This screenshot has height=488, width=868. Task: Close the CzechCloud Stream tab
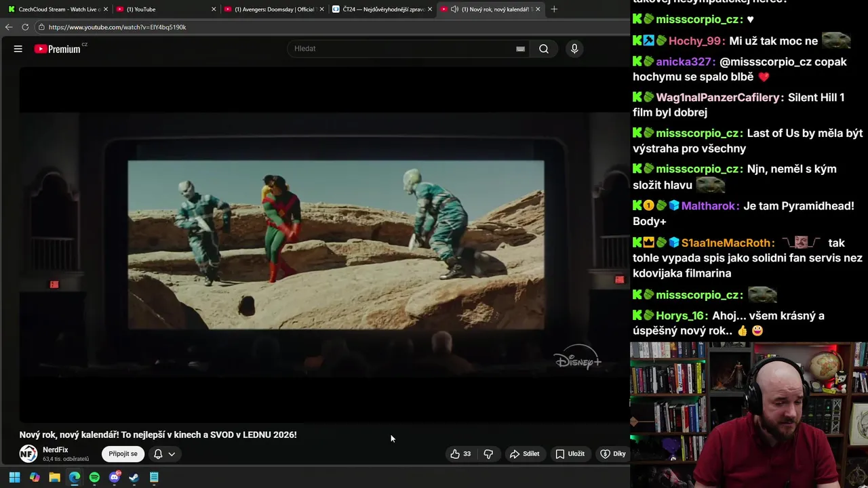[x=106, y=9]
